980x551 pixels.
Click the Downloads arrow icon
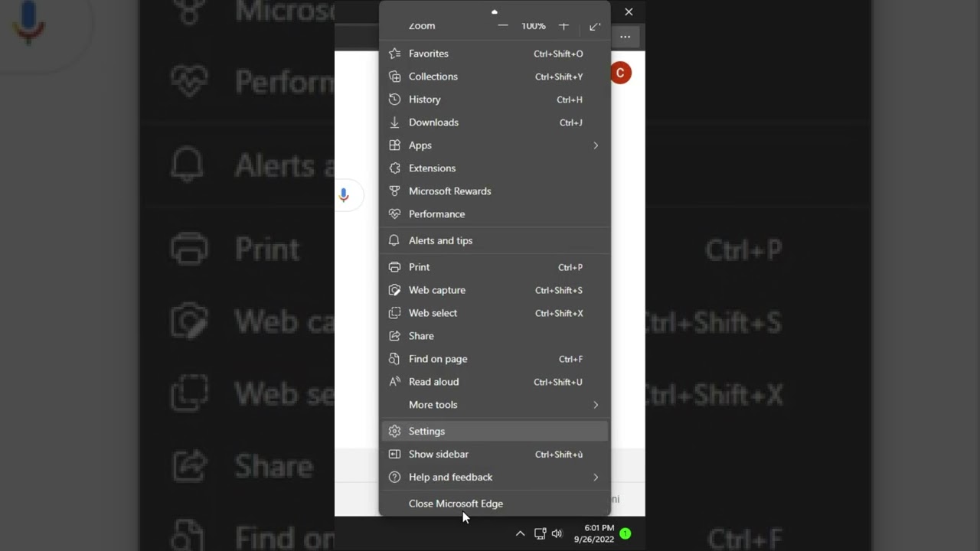[x=394, y=122]
